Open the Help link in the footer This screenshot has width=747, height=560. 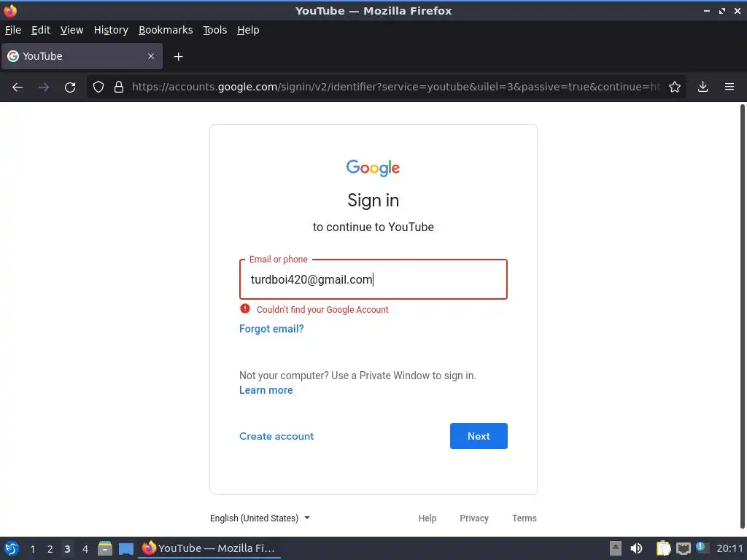point(427,518)
